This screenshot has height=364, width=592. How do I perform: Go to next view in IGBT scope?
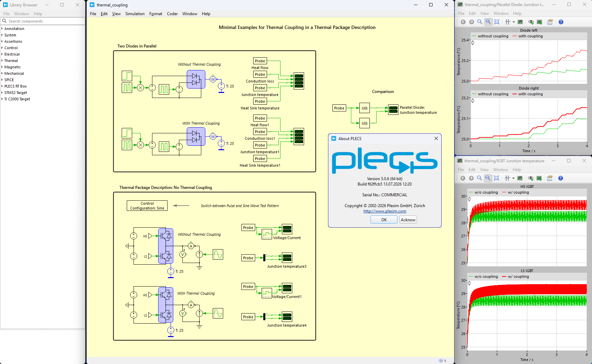pos(471,178)
